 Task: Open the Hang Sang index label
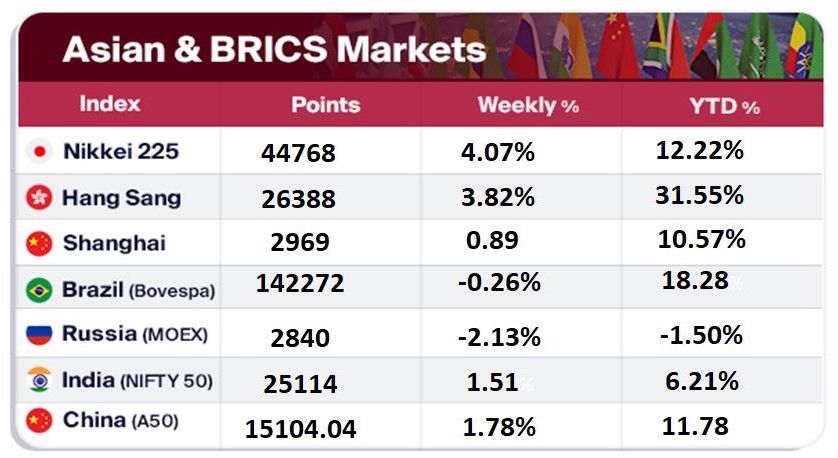click(x=121, y=198)
